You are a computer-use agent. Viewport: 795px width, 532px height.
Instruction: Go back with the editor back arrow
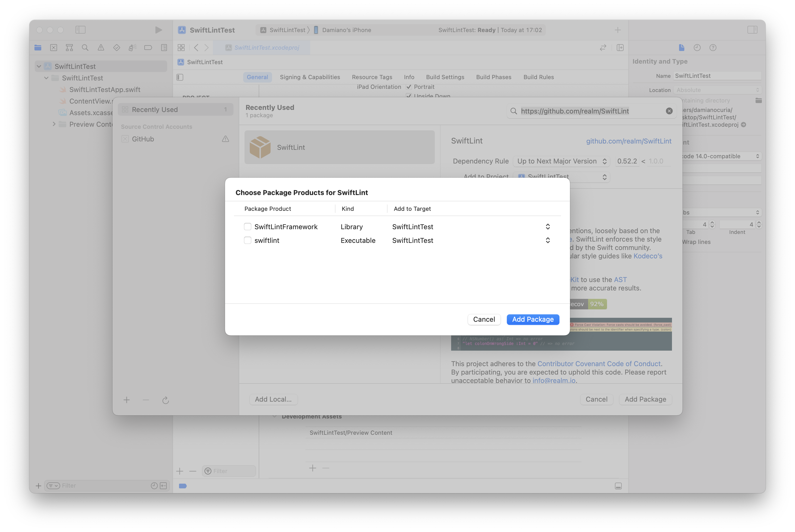pyautogui.click(x=196, y=48)
